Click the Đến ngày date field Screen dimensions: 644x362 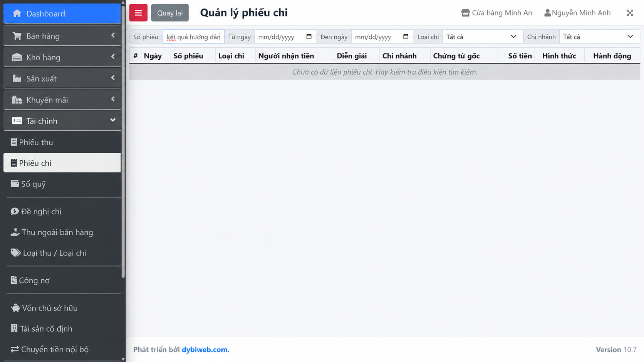click(382, 37)
